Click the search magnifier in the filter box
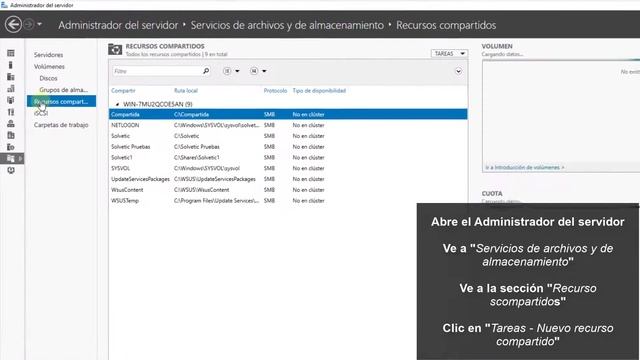The height and width of the screenshot is (360, 640). coord(206,71)
